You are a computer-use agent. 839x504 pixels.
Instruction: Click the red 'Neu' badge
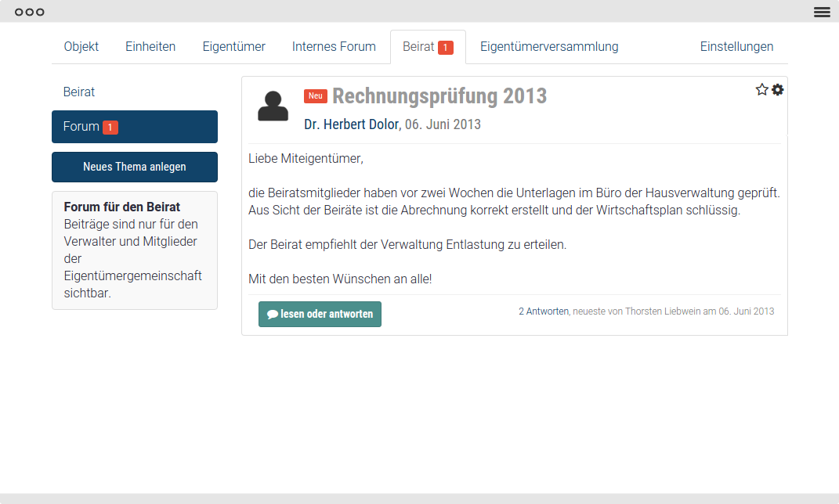click(x=316, y=96)
